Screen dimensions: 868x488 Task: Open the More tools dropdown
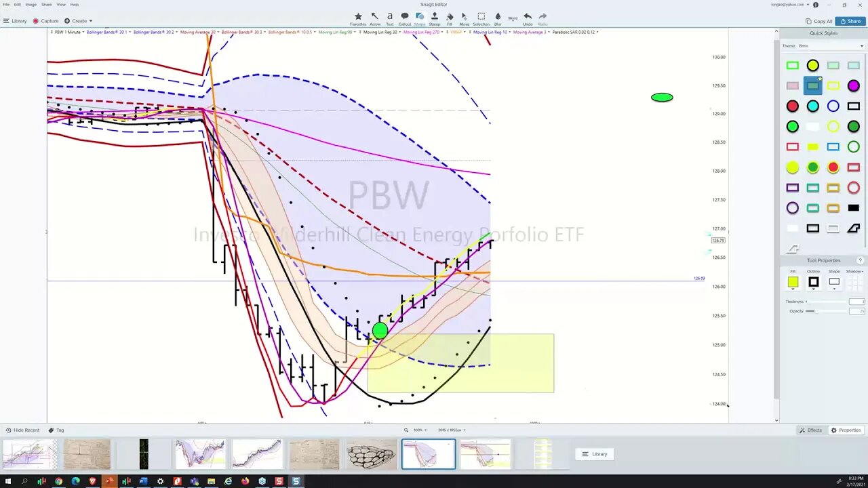(x=513, y=18)
